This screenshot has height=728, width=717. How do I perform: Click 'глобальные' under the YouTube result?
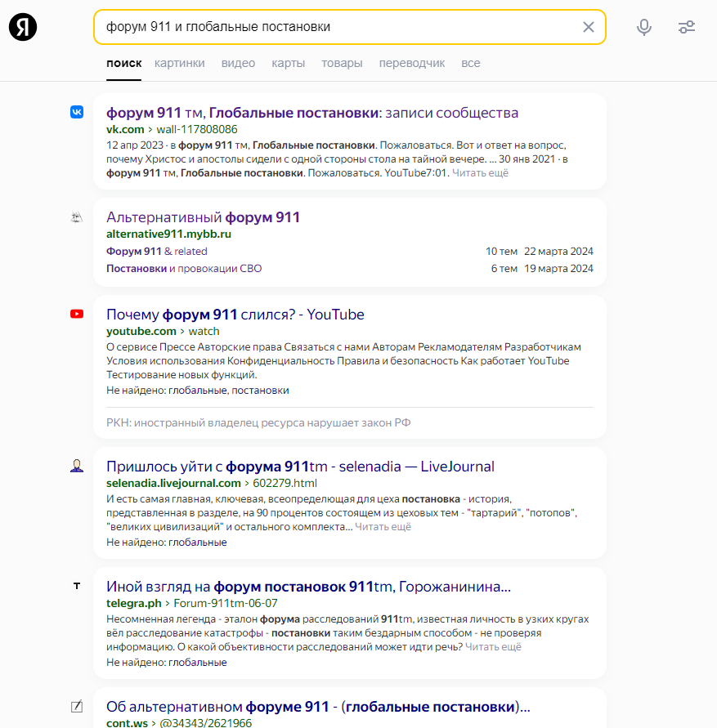(x=197, y=391)
